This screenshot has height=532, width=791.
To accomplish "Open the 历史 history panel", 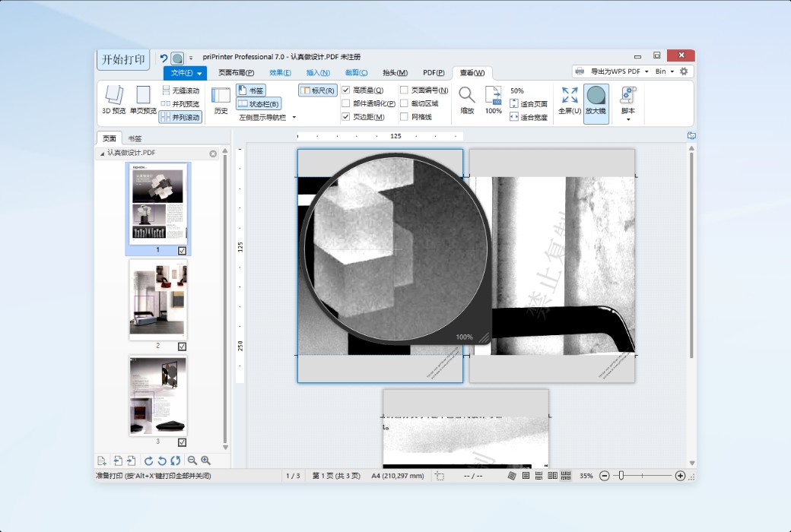I will click(x=221, y=100).
